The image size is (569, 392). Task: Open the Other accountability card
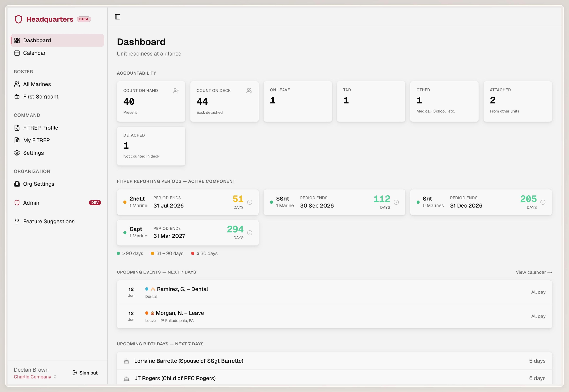coord(444,101)
